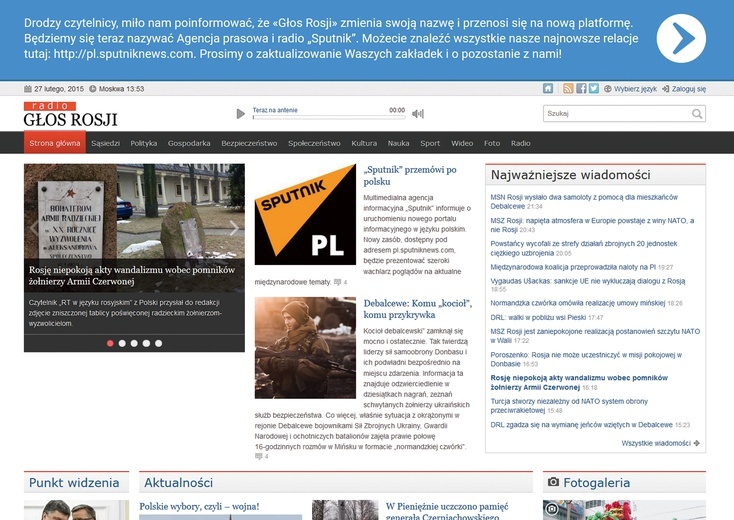Click the radio Głos Rosji logo

click(x=70, y=114)
